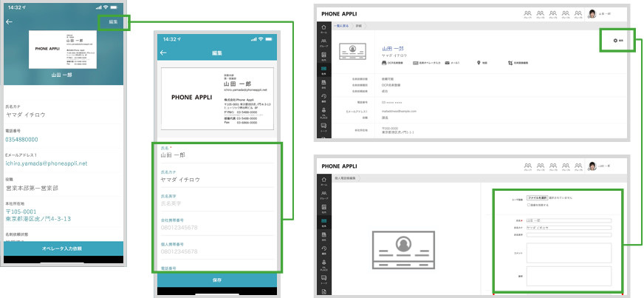Viewport: 644px width, 298px height.
Task: Tap email ichiro.yamada@phoneappli.net on detail screen
Action: 47,163
